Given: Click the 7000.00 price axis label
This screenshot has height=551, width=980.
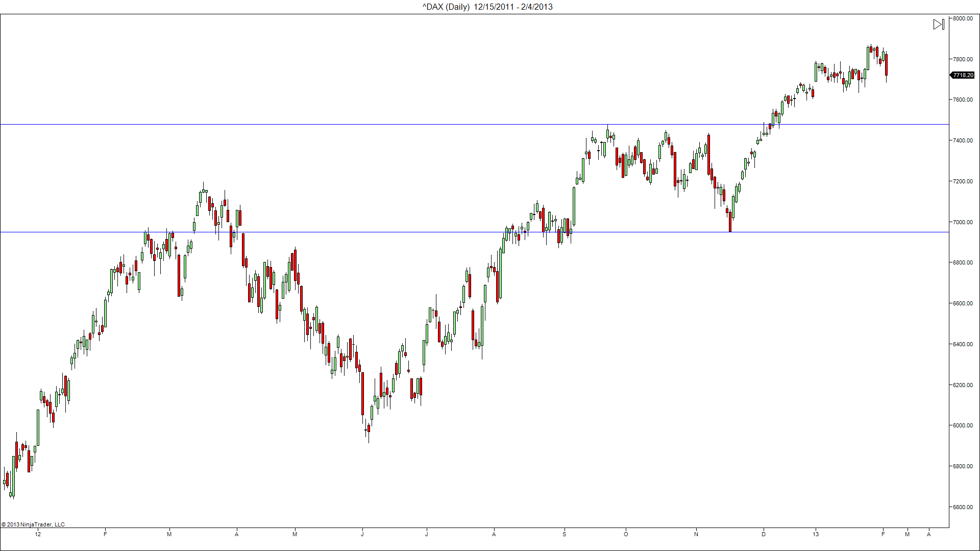Looking at the screenshot, I should (x=963, y=222).
